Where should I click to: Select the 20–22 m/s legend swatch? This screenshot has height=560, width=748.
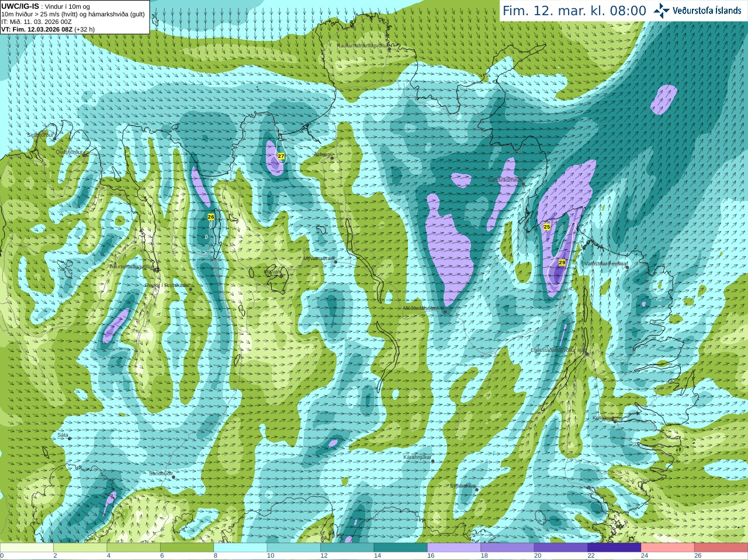[x=561, y=548]
